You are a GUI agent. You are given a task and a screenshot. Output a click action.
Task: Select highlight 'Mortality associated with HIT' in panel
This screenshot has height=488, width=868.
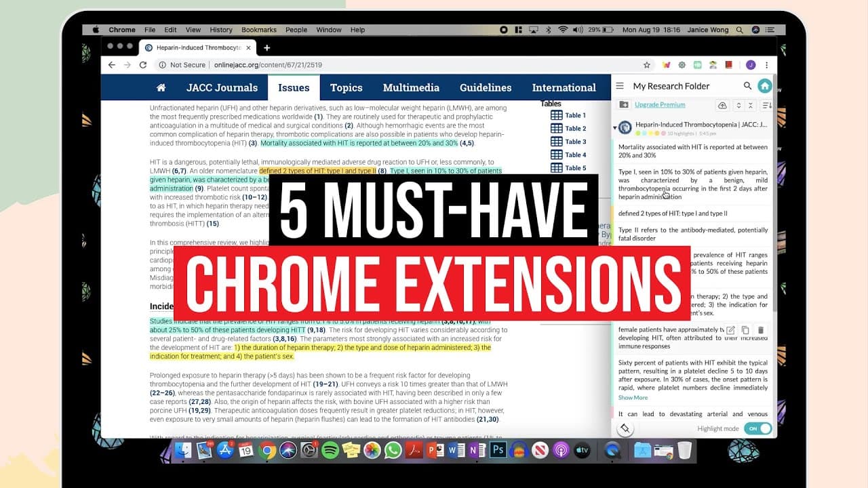click(x=693, y=151)
